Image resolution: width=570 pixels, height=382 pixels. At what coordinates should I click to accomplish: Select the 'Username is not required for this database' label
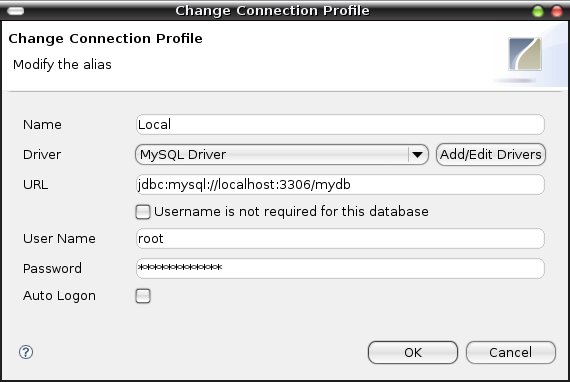[x=291, y=212]
